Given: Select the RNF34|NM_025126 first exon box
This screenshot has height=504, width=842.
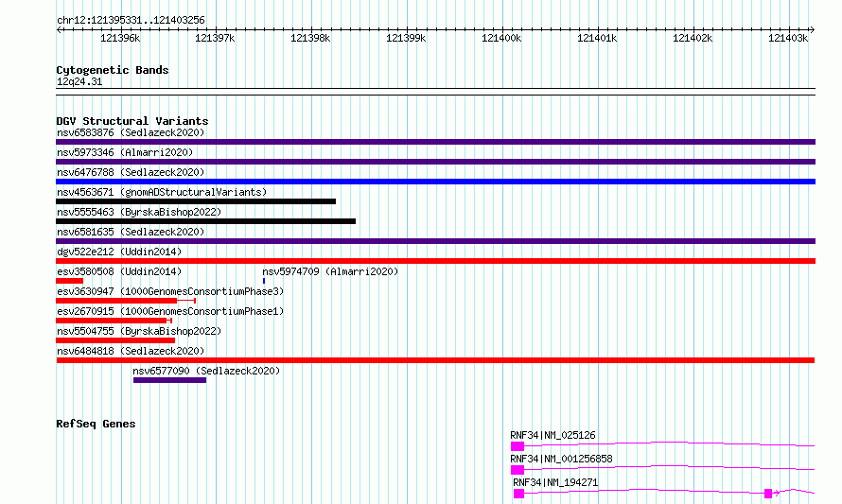Looking at the screenshot, I should 517,446.
